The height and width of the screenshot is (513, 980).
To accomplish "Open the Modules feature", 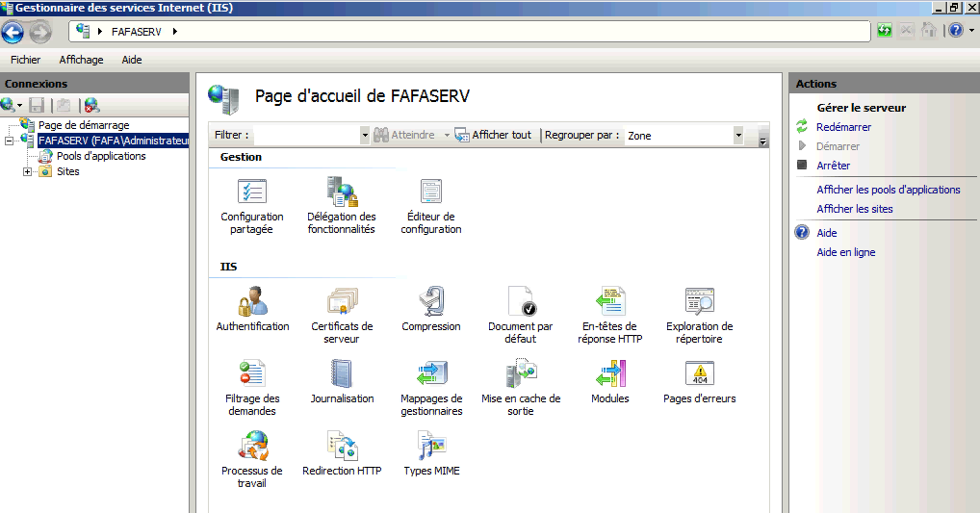I will click(x=610, y=382).
